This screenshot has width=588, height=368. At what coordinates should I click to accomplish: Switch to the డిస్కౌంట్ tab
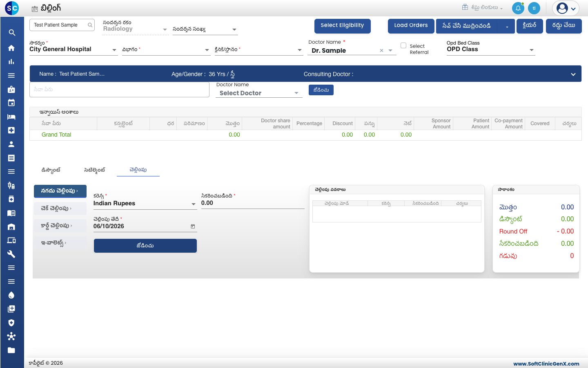[x=51, y=170]
